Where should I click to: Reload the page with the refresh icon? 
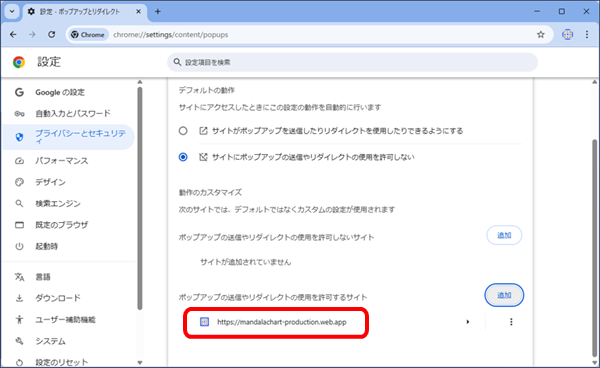pyautogui.click(x=52, y=35)
